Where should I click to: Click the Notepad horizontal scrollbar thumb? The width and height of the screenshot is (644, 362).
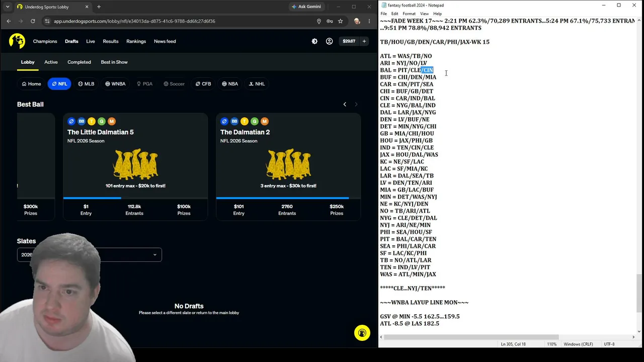[471, 337]
